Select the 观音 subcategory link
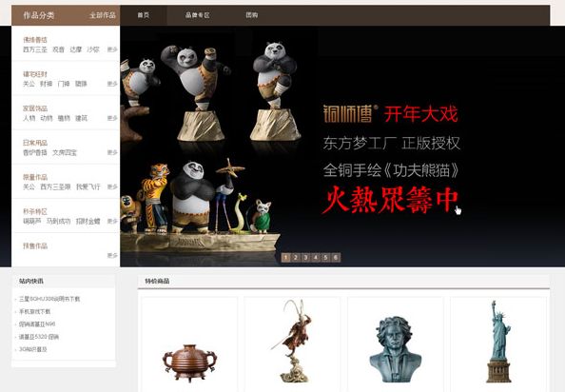Screen dimensions: 565x392 [x=58, y=49]
